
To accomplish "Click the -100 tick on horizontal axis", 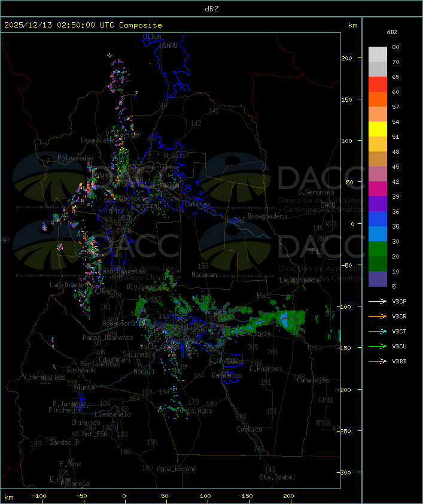I will (x=39, y=496).
